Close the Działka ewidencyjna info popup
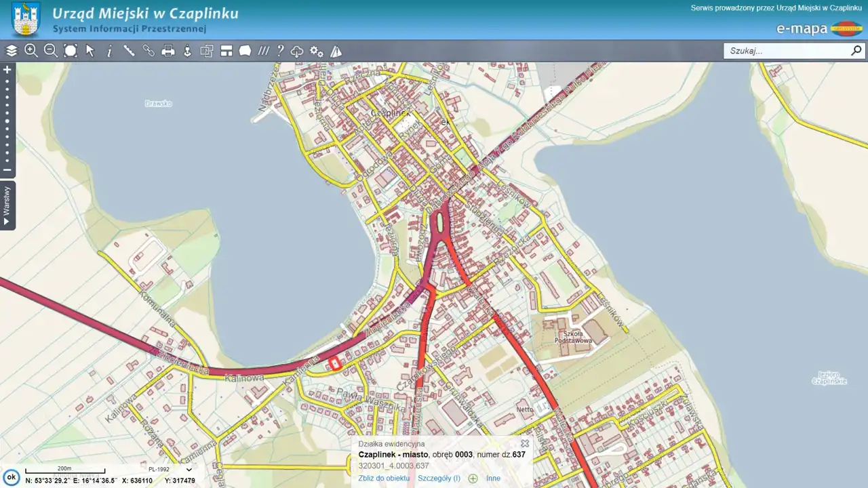868x488 pixels. pyautogui.click(x=525, y=444)
